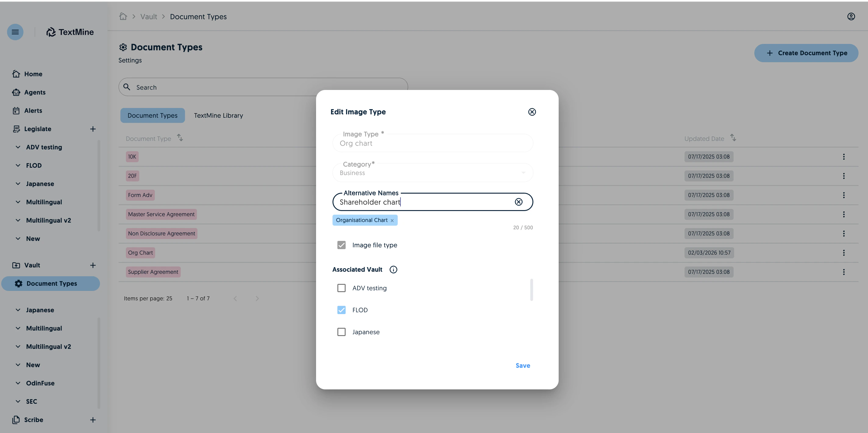
Task: Open actions menu for Org Chart row
Action: pos(843,252)
